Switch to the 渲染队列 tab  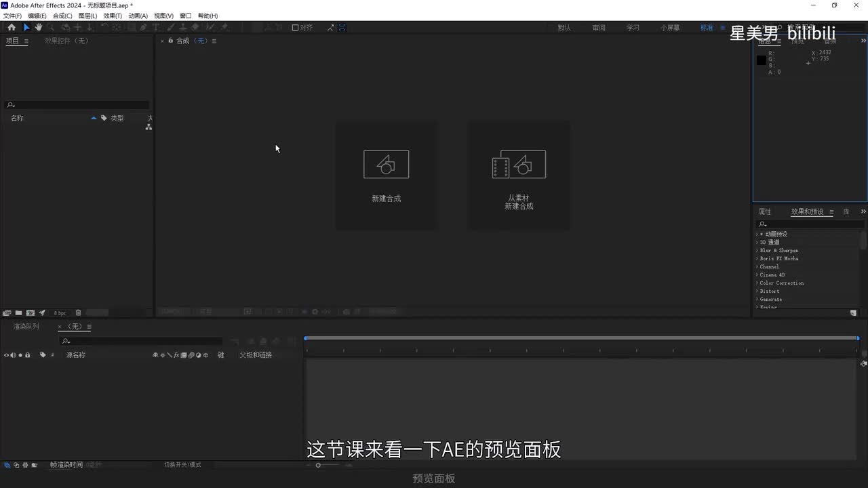pyautogui.click(x=26, y=327)
